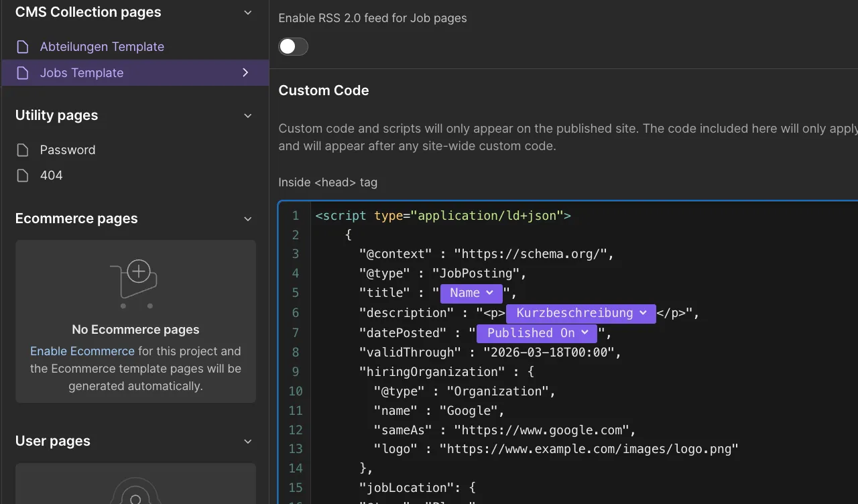Open the Password utility page

(x=68, y=150)
